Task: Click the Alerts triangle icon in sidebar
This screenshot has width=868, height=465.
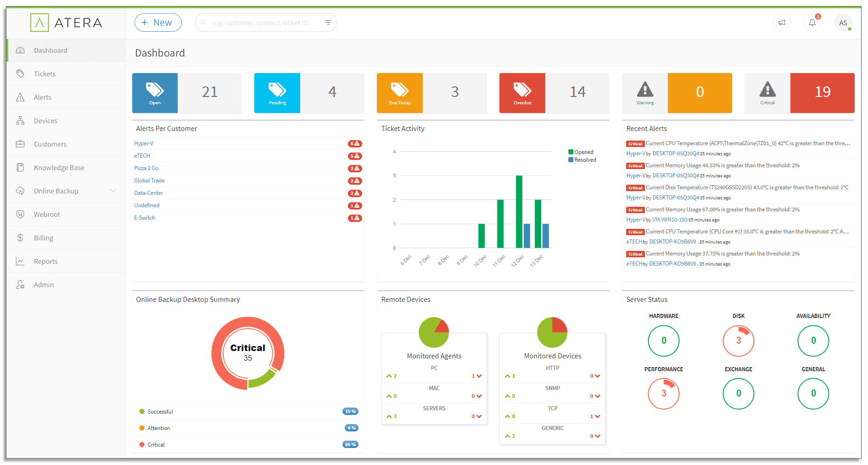Action: coord(20,97)
